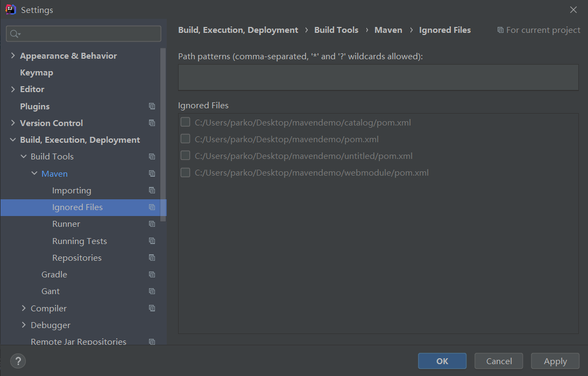Click the project-level icon beside Build Tools
Image resolution: width=588 pixels, height=376 pixels.
(x=152, y=157)
